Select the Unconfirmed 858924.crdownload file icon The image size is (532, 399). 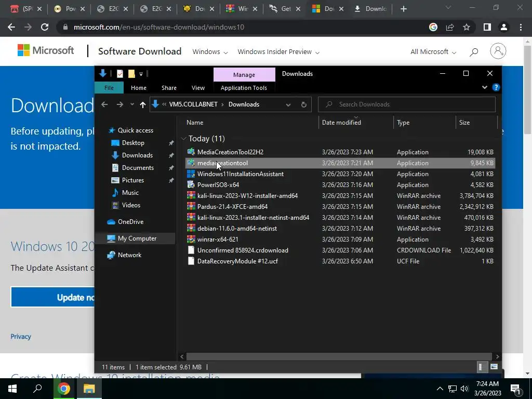pos(191,250)
